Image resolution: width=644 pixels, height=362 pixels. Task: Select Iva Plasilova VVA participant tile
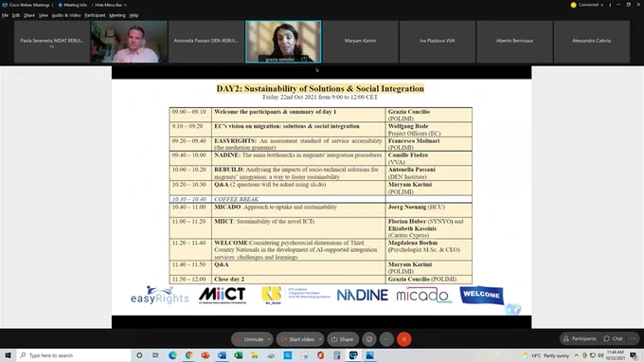coord(438,42)
